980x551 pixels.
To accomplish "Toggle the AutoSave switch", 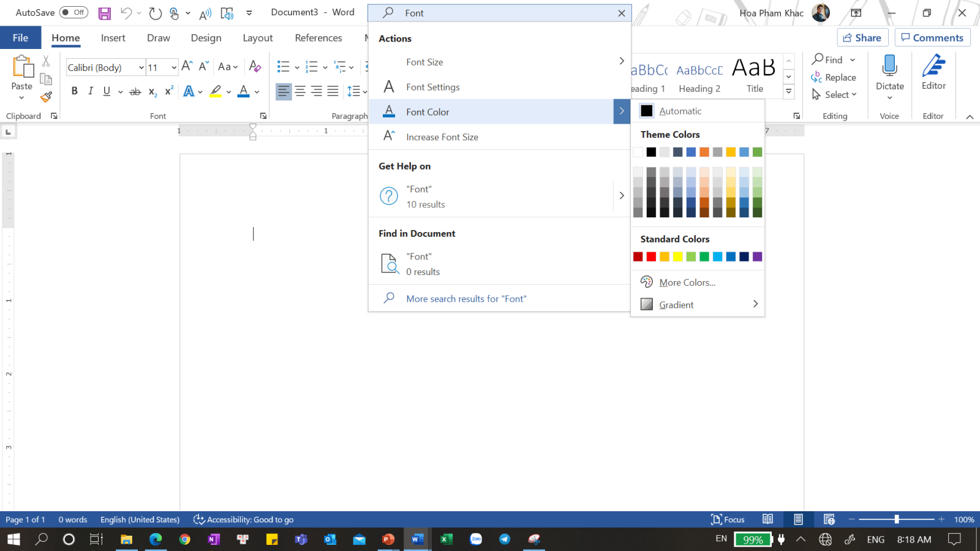I will [73, 12].
